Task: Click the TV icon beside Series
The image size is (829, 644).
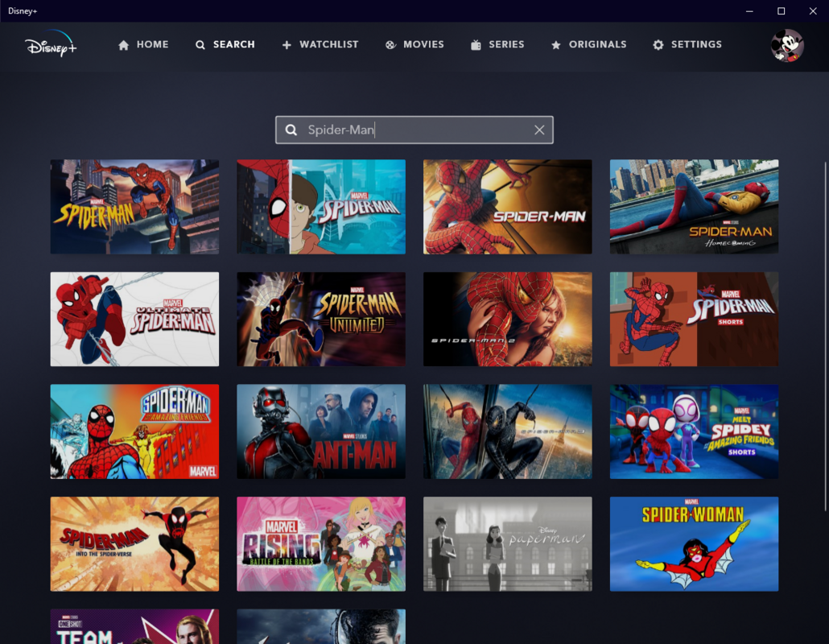Action: (x=476, y=45)
